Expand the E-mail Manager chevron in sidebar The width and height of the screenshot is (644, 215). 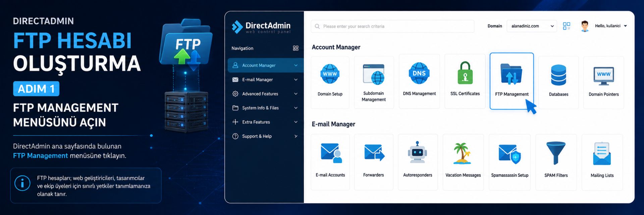pos(296,80)
